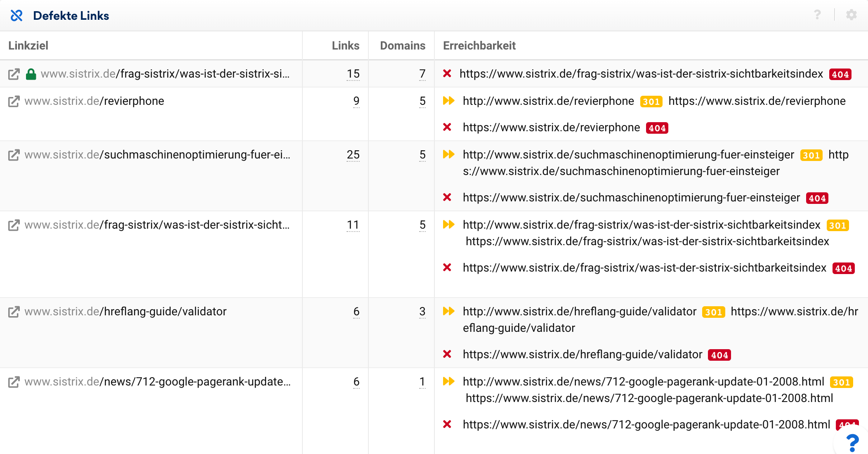Sort by the Links column header
This screenshot has height=454, width=868.
tap(345, 45)
